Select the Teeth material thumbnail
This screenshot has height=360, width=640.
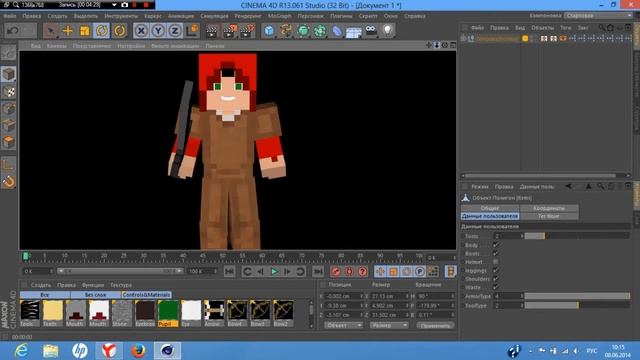[x=53, y=313]
